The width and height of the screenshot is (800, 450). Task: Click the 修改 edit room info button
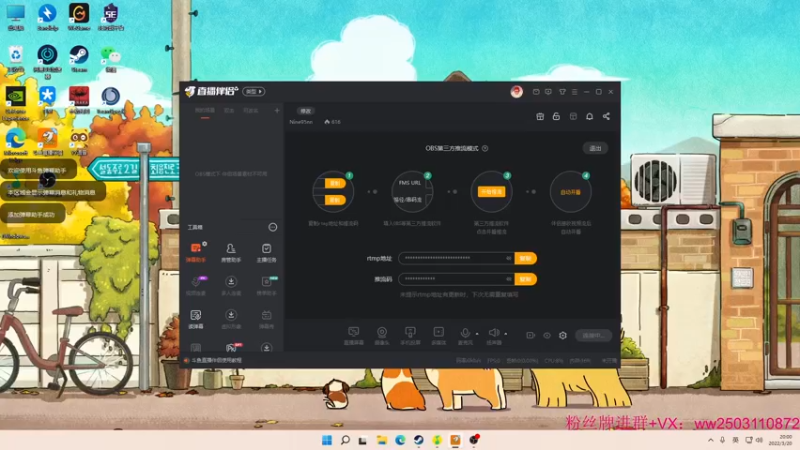[306, 111]
